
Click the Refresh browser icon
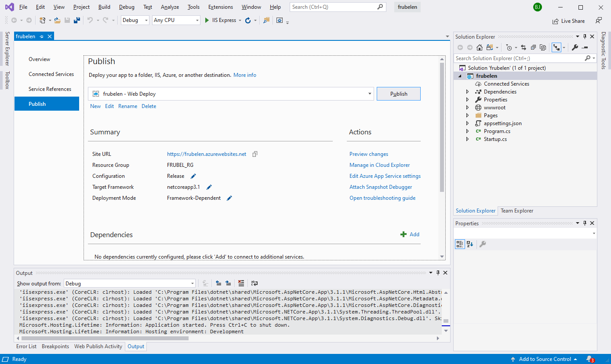[x=248, y=20]
